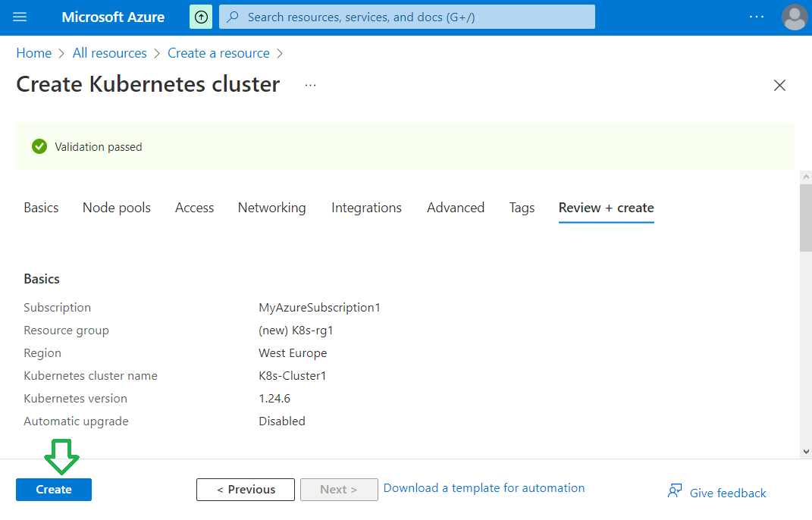
Task: Close the Create Kubernetes cluster pane
Action: 779,86
